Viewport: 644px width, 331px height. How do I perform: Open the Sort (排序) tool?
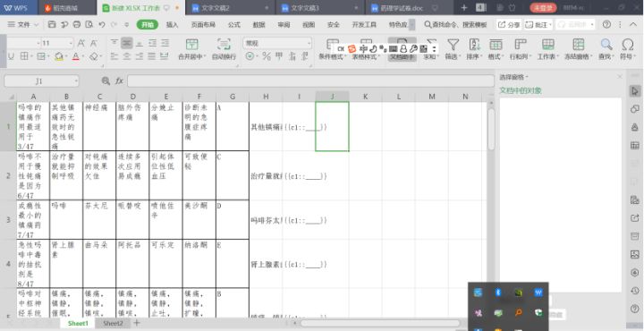[474, 50]
